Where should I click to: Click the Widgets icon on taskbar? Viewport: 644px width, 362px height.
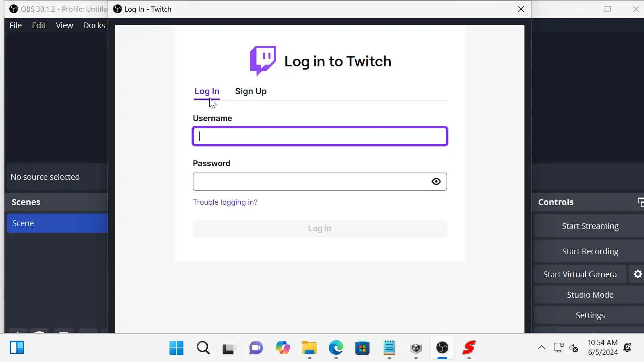coord(17,348)
